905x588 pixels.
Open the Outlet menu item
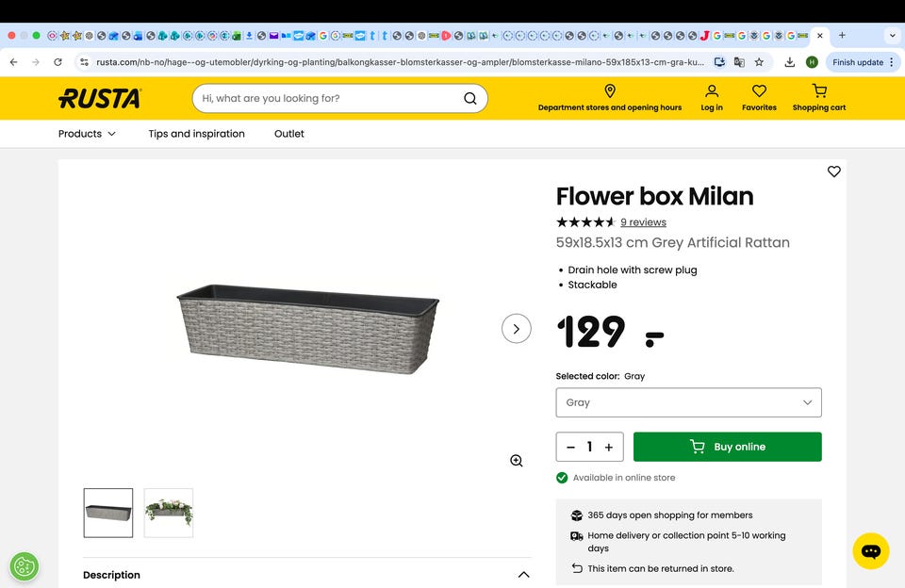(x=289, y=134)
